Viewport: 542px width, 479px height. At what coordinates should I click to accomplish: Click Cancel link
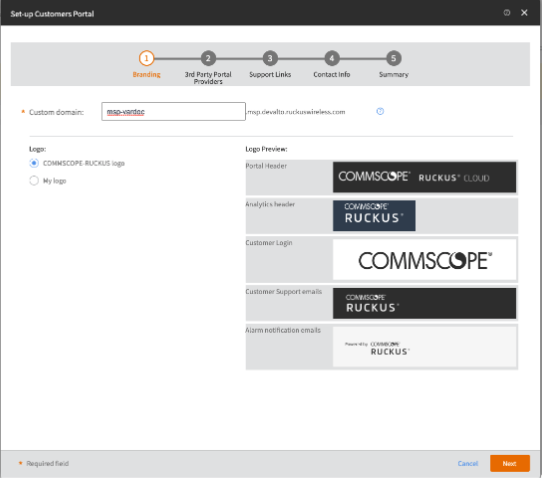point(468,463)
